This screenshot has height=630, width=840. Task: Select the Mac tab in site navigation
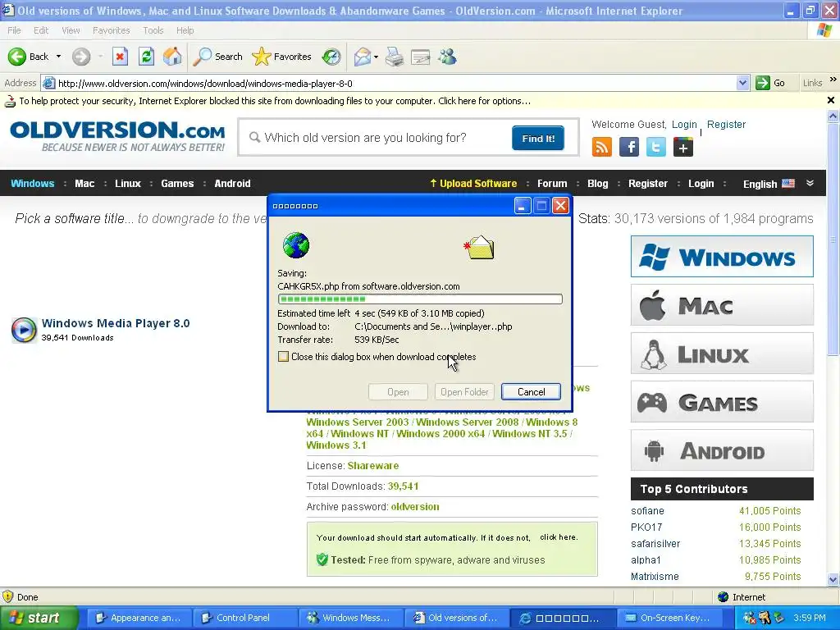(x=84, y=183)
